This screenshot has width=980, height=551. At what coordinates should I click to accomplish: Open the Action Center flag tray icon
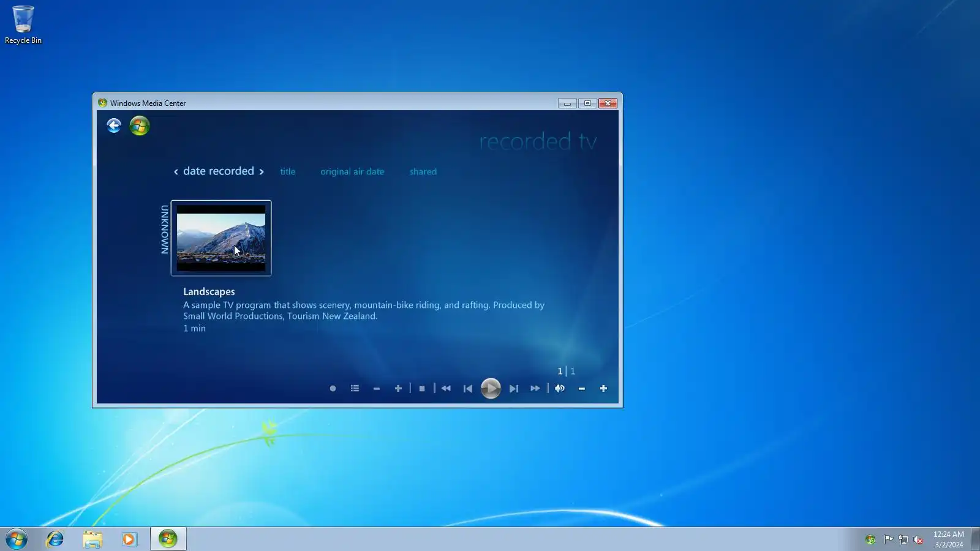888,540
